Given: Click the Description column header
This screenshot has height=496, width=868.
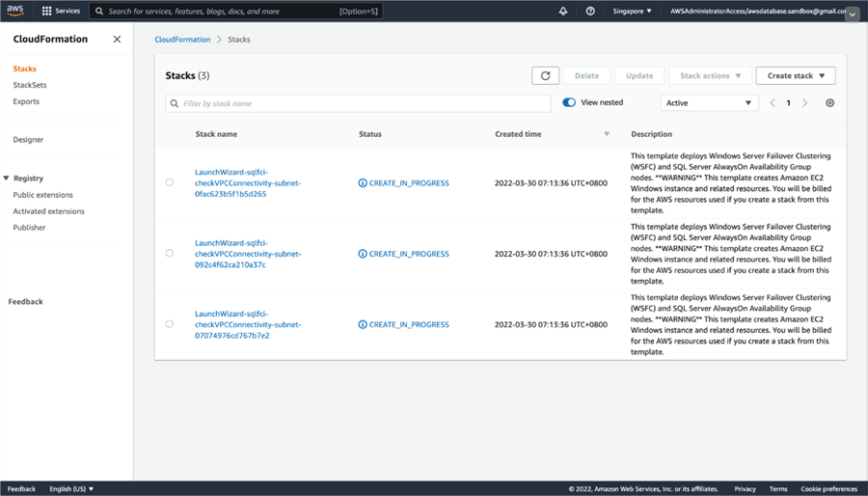Looking at the screenshot, I should (652, 134).
